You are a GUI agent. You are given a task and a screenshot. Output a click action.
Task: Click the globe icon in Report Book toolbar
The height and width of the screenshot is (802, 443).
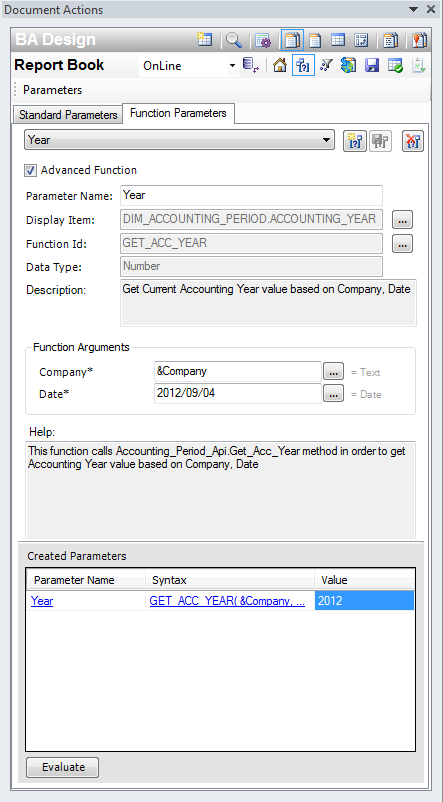pos(349,65)
